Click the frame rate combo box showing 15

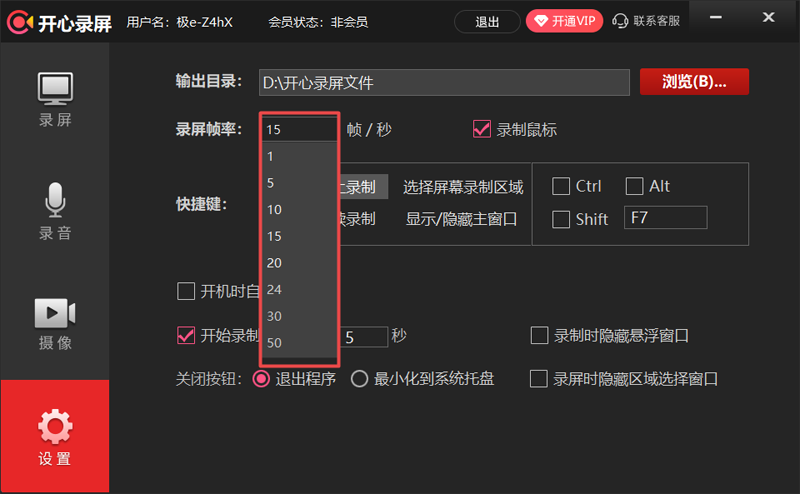coord(299,129)
